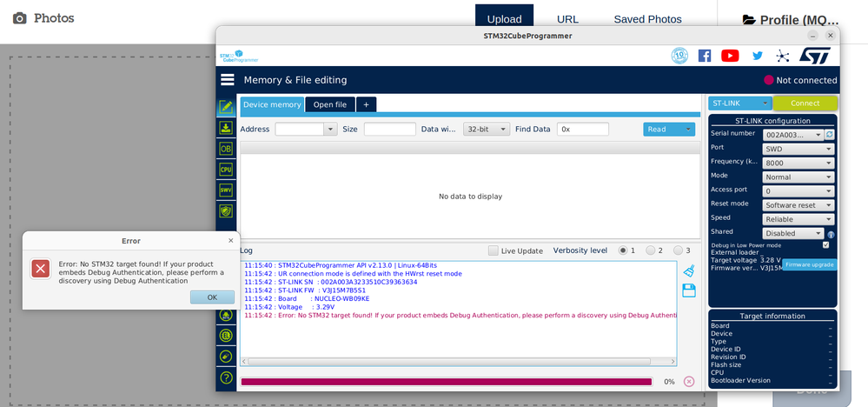Save the log with the floppy disk icon
This screenshot has width=868, height=407.
pos(689,290)
